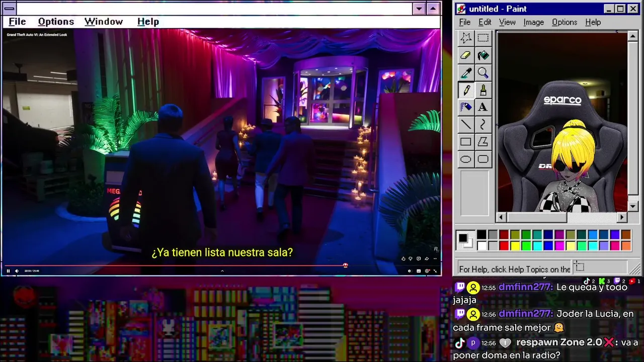Open the video settings gear
Image resolution: width=644 pixels, height=362 pixels.
point(427,271)
